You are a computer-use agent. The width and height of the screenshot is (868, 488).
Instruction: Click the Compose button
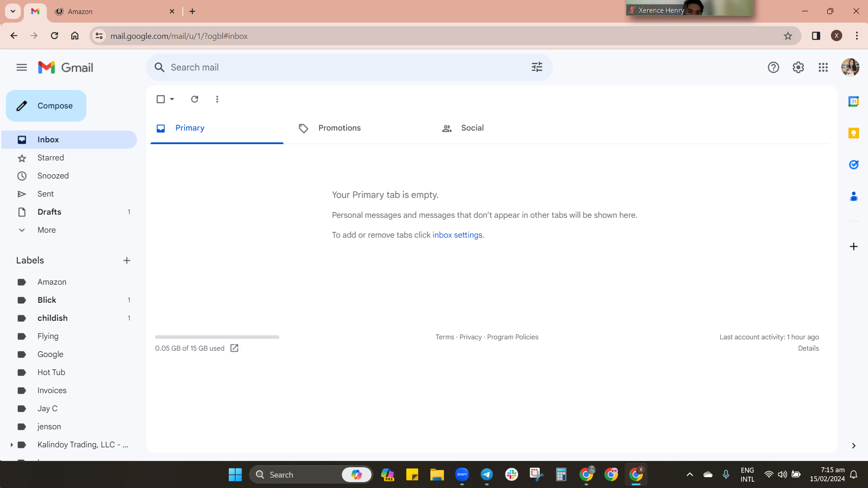(x=46, y=106)
